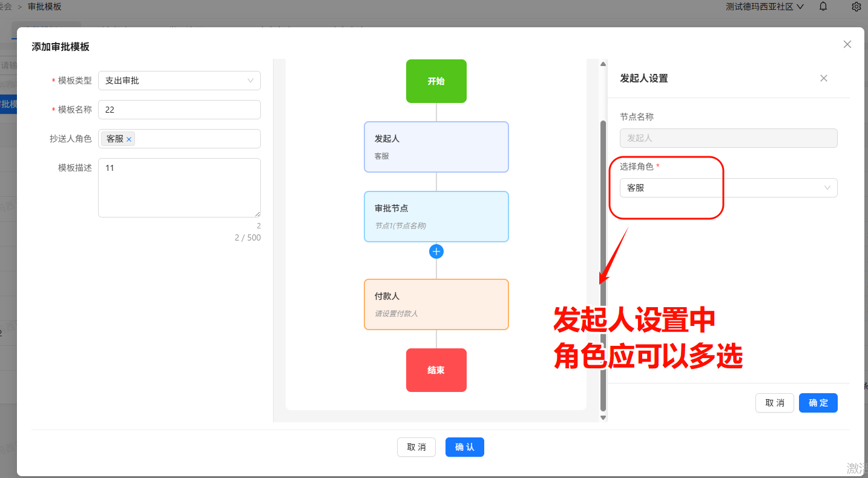The image size is (868, 478).
Task: Click into the 模板描述 text area
Action: click(x=179, y=188)
